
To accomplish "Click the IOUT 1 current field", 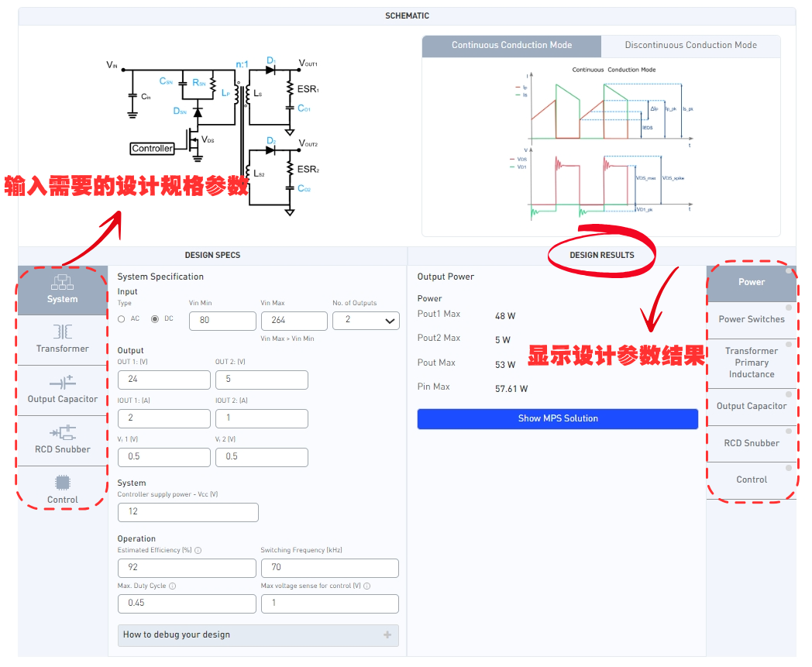I will pyautogui.click(x=164, y=418).
